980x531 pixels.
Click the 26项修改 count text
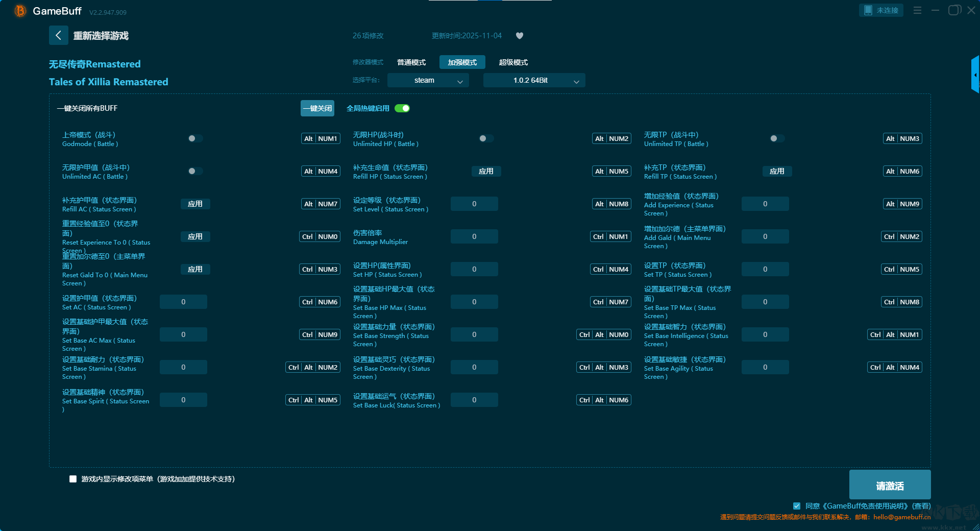[x=368, y=36]
